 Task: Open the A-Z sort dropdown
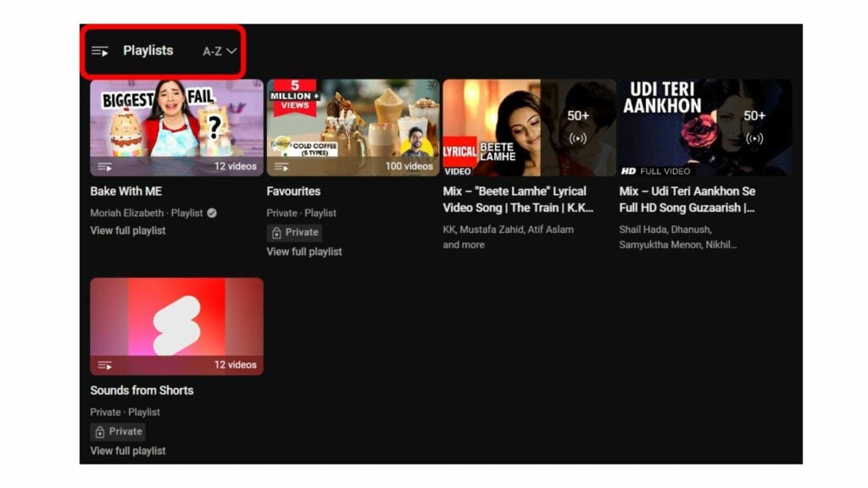coord(214,51)
